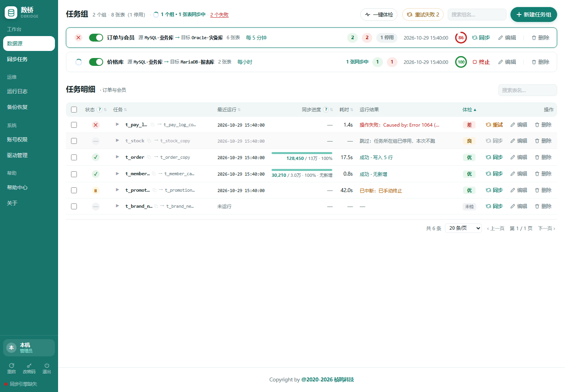
Task: Expand the t_promot… row triangle
Action: click(x=117, y=190)
